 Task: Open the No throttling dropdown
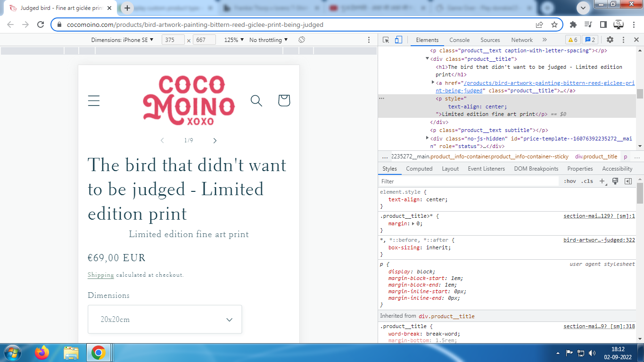tap(268, 40)
